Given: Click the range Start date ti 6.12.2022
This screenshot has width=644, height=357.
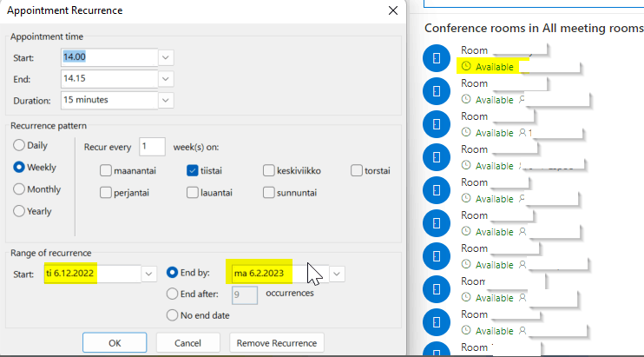Looking at the screenshot, I should (x=92, y=274).
